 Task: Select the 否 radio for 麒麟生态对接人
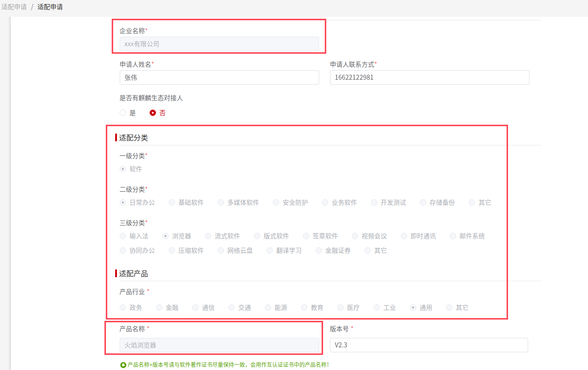pyautogui.click(x=153, y=113)
